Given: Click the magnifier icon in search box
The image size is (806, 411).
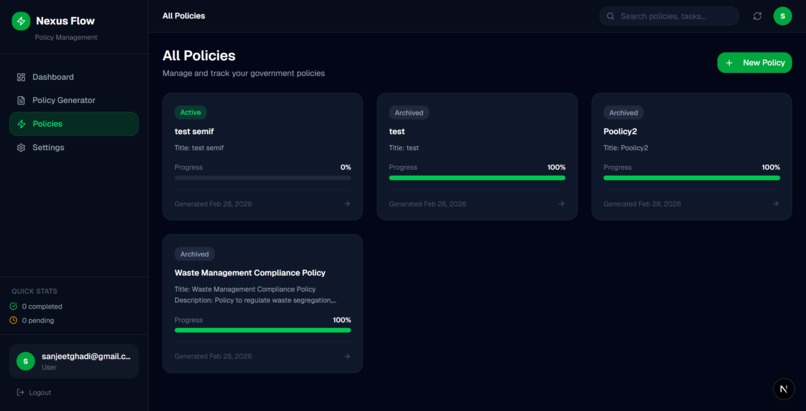Looking at the screenshot, I should (x=611, y=16).
